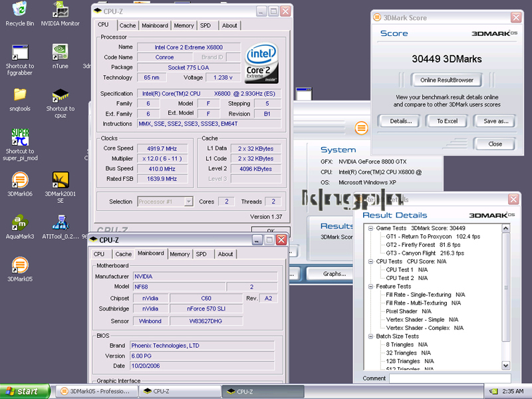Collapse the Batch Size Tests tree node
Viewport: 532px width, 399px height.
tap(370, 336)
